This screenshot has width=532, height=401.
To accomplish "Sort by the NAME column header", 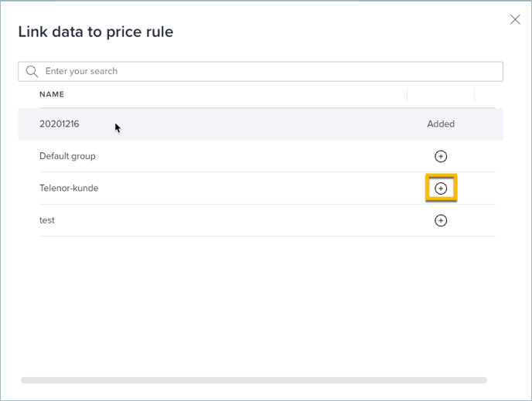I will click(52, 94).
